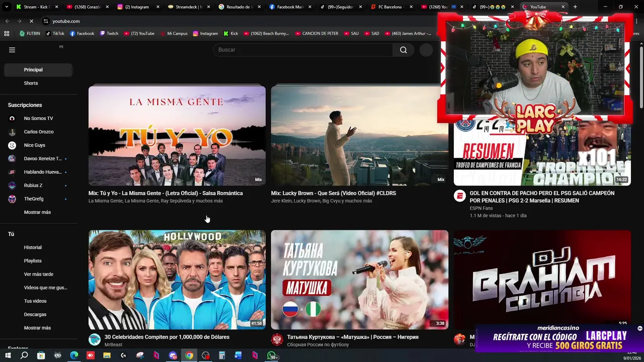Switch to Resultado de Google tab

coord(239,7)
